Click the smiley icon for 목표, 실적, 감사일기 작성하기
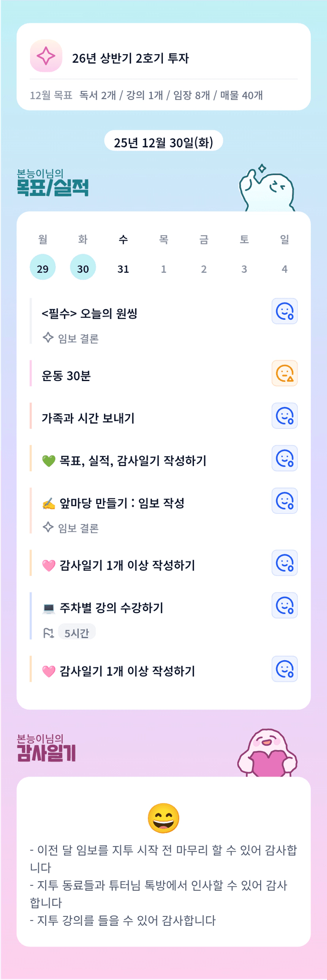 point(284,458)
